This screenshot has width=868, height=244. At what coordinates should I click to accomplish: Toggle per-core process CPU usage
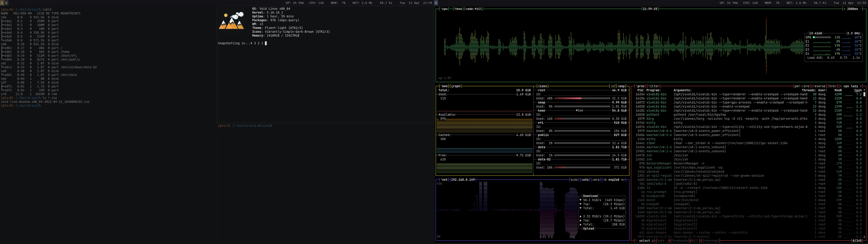point(802,86)
